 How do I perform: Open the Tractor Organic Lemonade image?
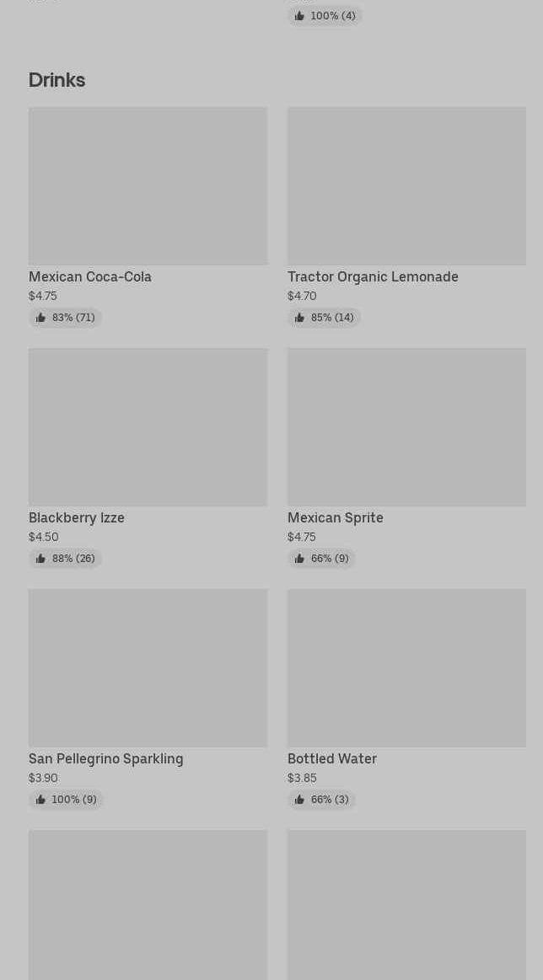(x=406, y=185)
